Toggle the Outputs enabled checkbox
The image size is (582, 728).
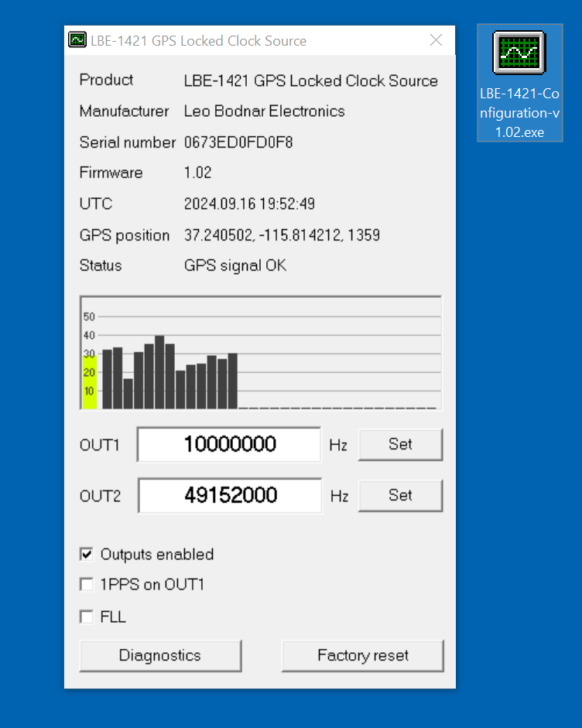[87, 555]
